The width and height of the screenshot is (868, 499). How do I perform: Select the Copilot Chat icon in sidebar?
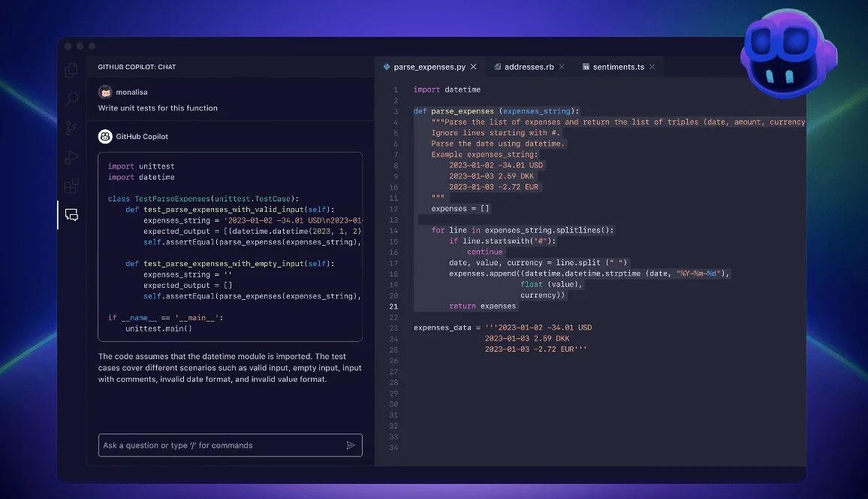pyautogui.click(x=71, y=215)
